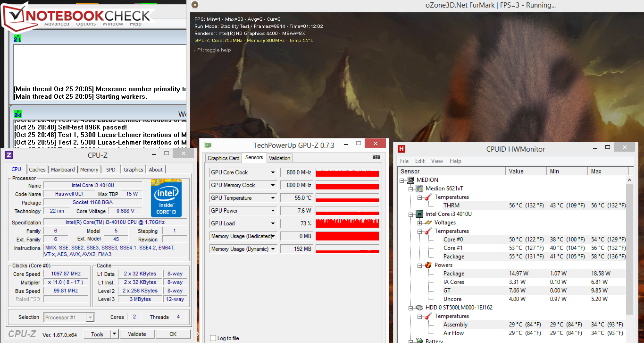Image resolution: width=644 pixels, height=343 pixels.
Task: Select the Core #0 temperature row
Action: tap(512, 240)
